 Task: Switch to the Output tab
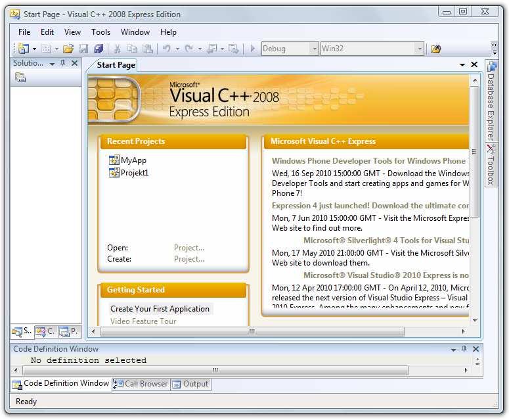coord(190,384)
